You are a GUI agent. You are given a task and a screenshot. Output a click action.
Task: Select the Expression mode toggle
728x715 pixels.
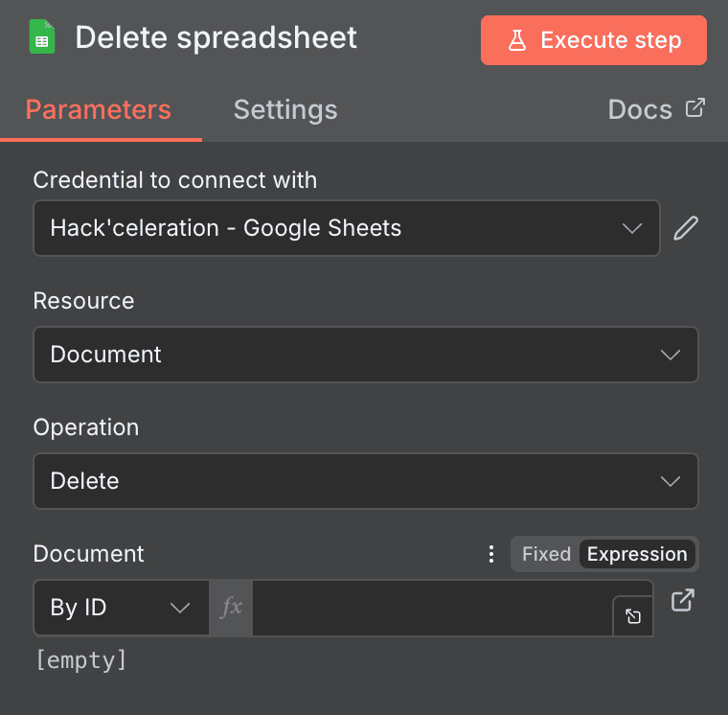pos(637,554)
